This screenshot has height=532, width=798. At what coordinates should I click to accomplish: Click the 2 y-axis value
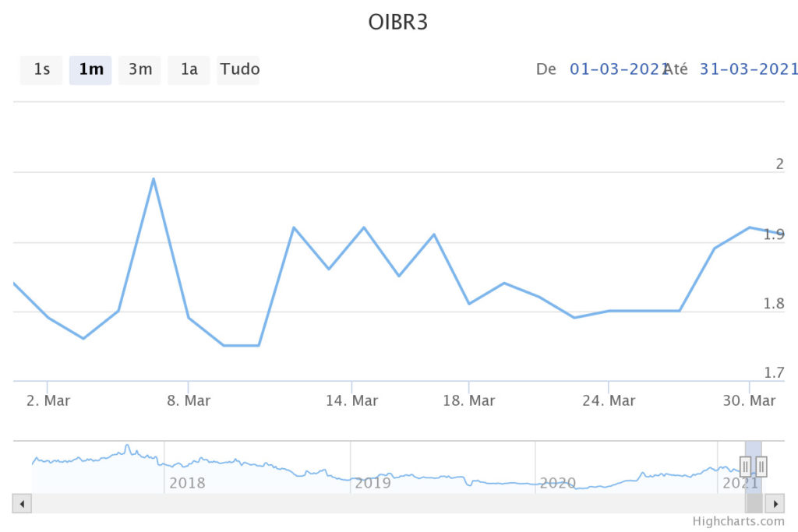779,164
